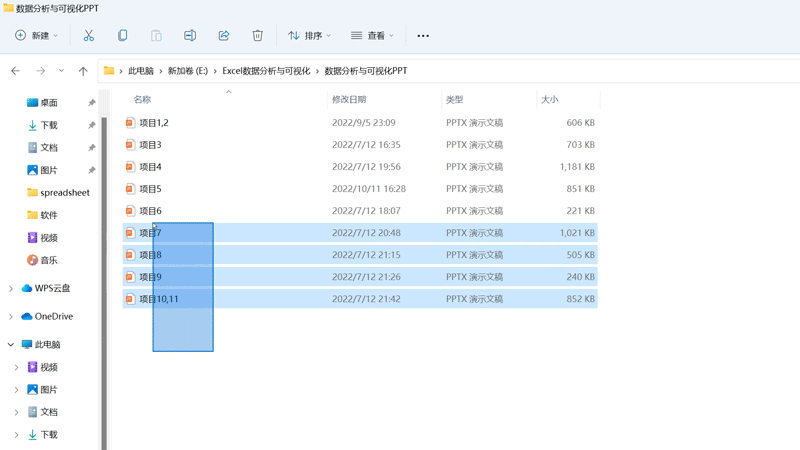
Task: Select the file 项目1,2
Action: coord(360,122)
